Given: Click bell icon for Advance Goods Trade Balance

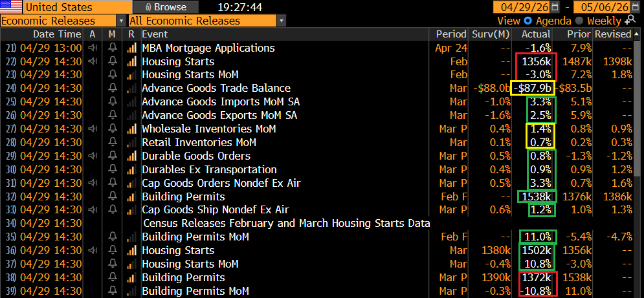Looking at the screenshot, I should [x=112, y=89].
